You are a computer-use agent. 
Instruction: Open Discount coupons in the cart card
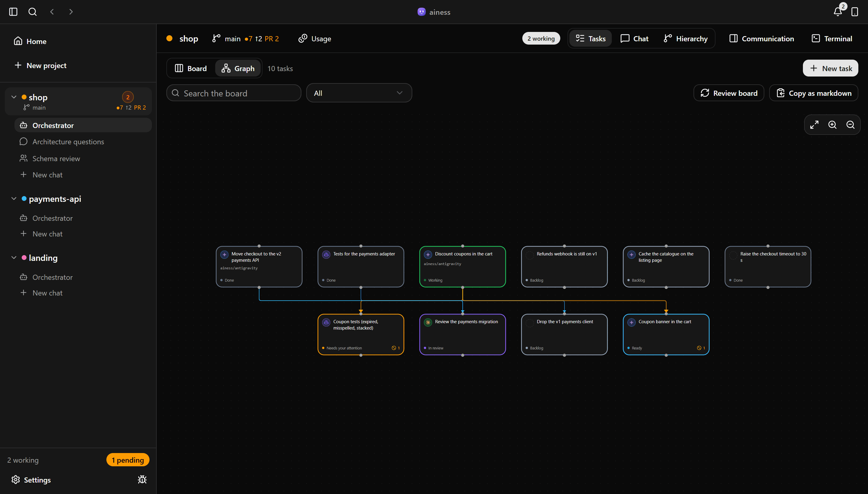(x=463, y=267)
